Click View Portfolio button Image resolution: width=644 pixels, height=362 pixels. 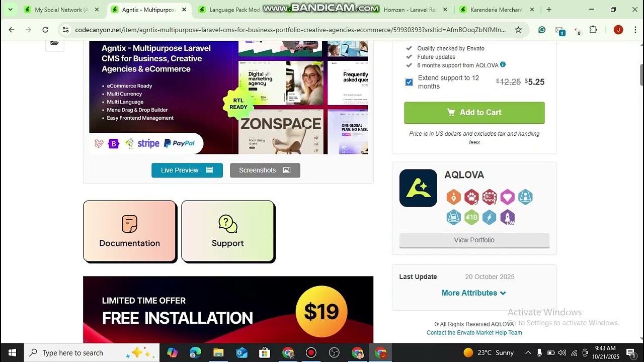(x=474, y=240)
